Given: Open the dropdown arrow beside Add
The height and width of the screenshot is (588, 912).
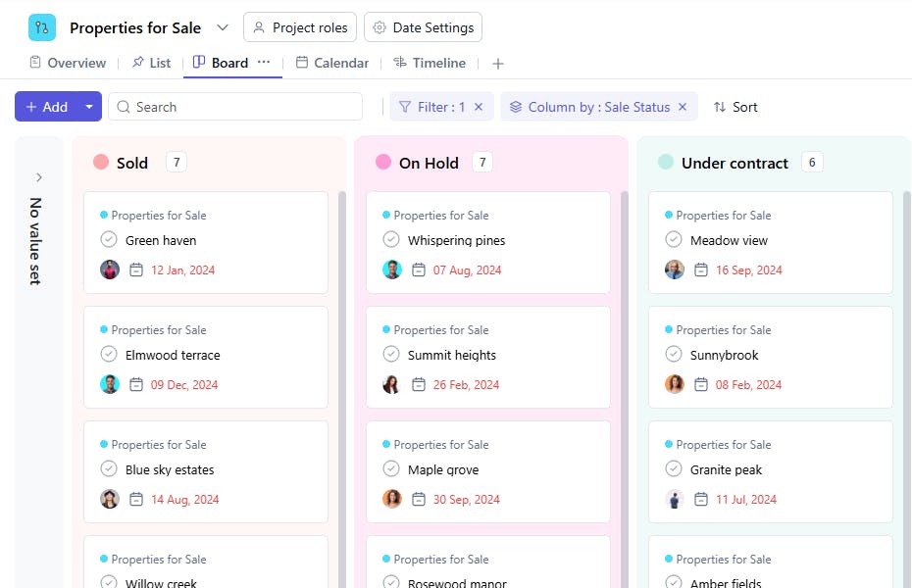Looking at the screenshot, I should [x=89, y=107].
